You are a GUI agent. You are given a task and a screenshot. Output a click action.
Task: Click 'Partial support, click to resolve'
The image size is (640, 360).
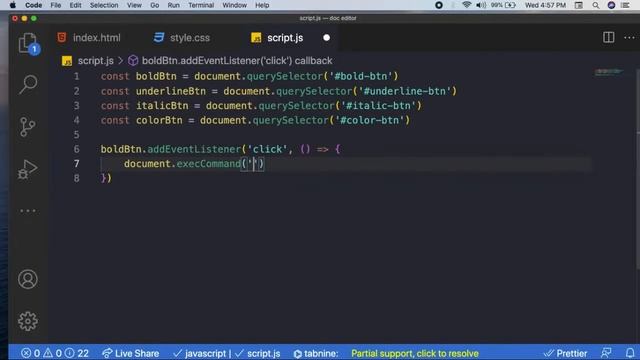coord(415,353)
